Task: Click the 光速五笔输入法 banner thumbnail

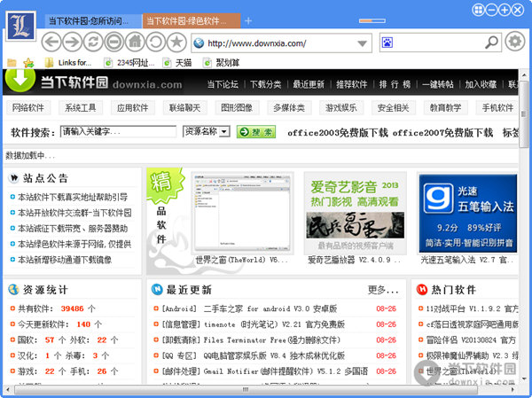Action: pyautogui.click(x=468, y=214)
